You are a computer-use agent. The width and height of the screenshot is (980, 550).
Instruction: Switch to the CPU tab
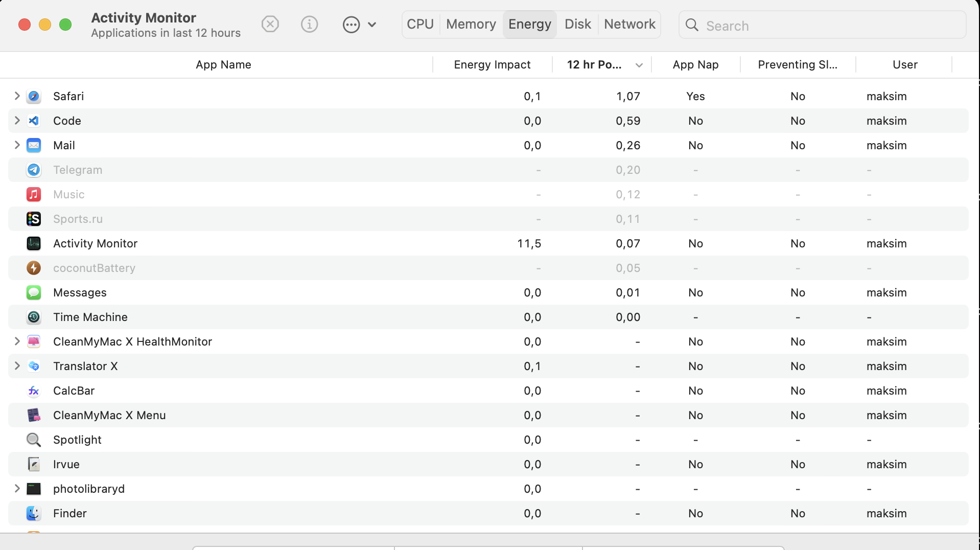tap(421, 24)
